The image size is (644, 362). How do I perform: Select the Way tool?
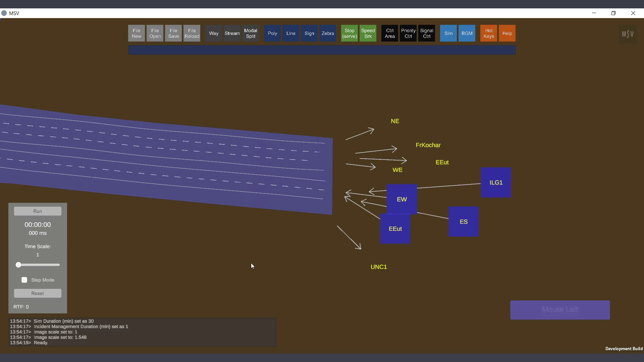pyautogui.click(x=214, y=33)
